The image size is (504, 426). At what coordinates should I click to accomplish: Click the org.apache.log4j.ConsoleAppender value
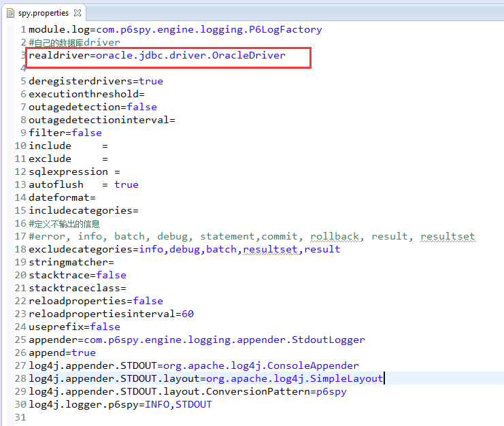pyautogui.click(x=261, y=365)
